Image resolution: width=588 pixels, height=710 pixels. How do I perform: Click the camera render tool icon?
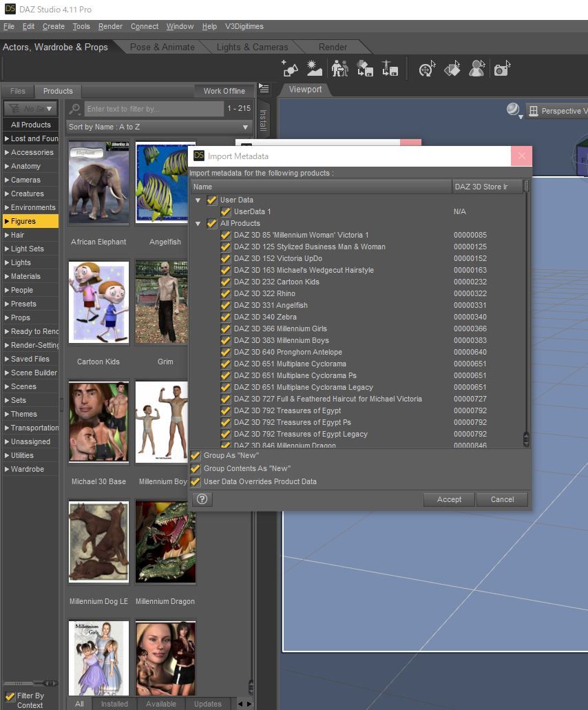coord(501,68)
